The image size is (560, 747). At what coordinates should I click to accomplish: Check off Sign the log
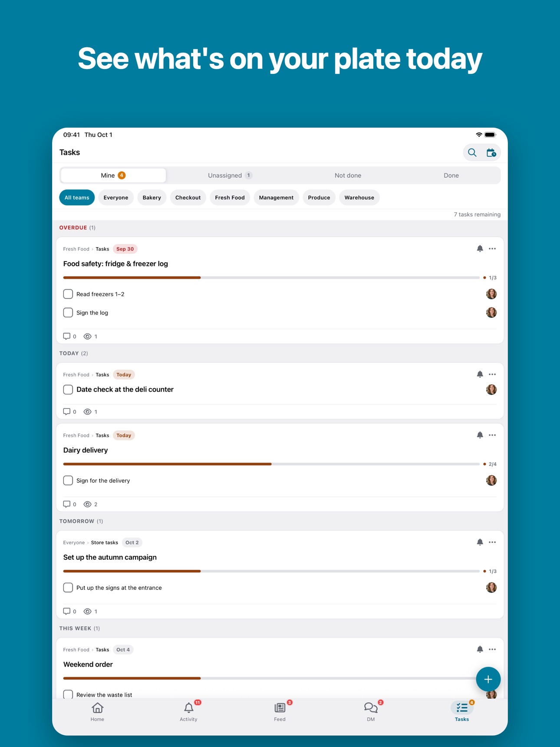pyautogui.click(x=68, y=313)
